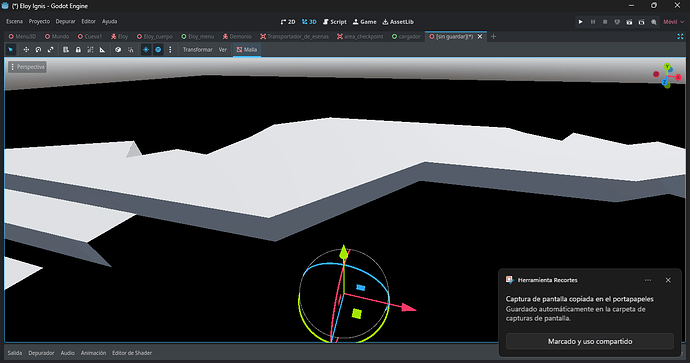This screenshot has height=363, width=690.
Task: Click the ruler measure mode icon
Action: pos(103,50)
